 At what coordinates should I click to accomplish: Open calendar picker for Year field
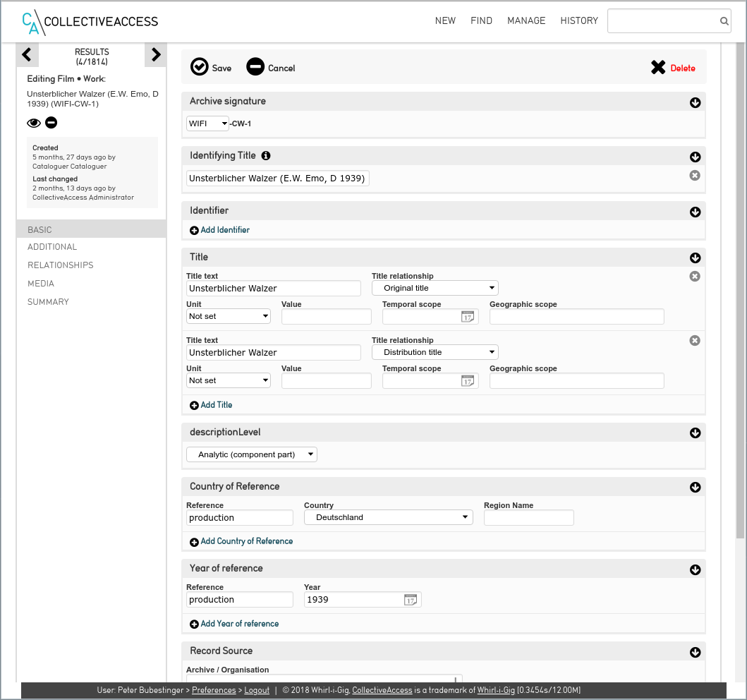coord(411,600)
